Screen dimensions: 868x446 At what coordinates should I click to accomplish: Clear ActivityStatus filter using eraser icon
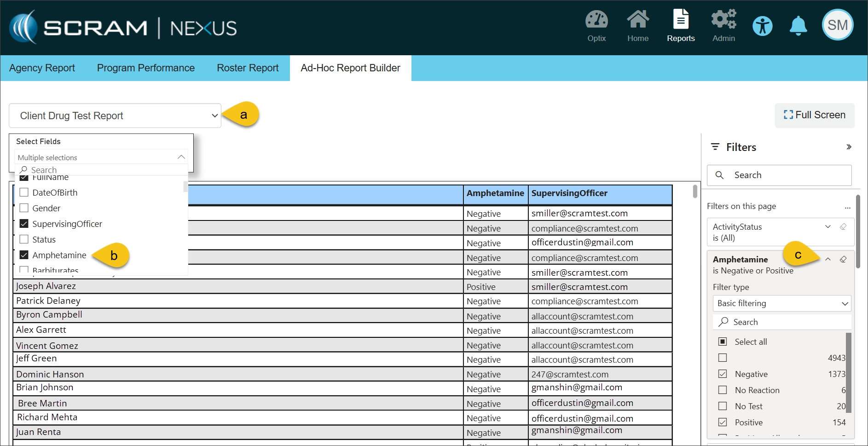pos(843,227)
